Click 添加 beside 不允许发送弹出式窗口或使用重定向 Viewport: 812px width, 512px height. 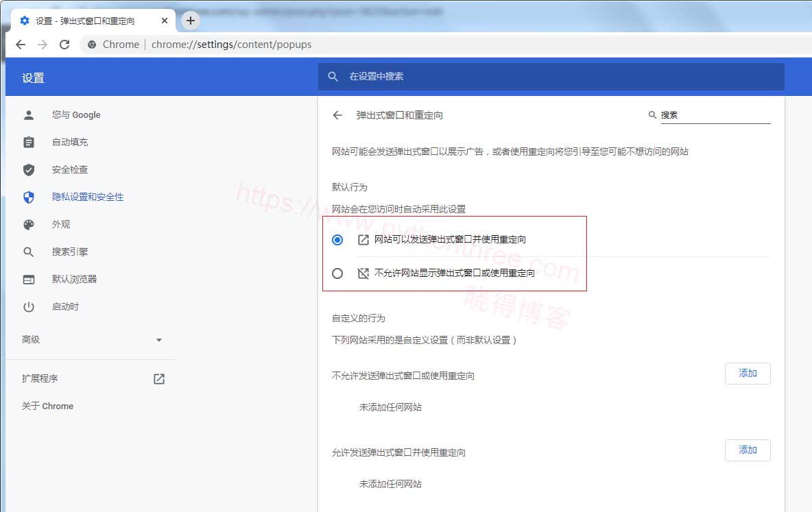(748, 374)
